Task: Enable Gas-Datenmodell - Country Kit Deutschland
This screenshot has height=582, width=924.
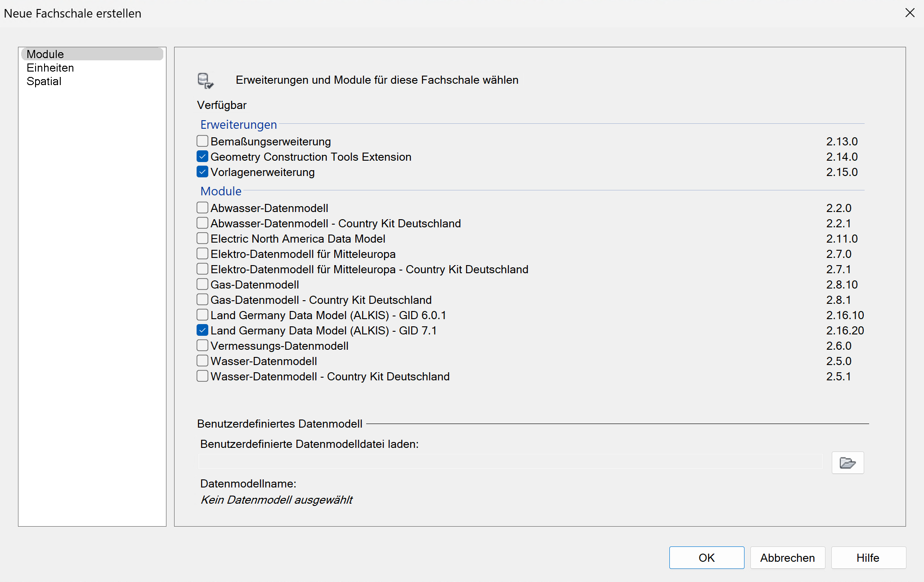Action: pos(202,300)
